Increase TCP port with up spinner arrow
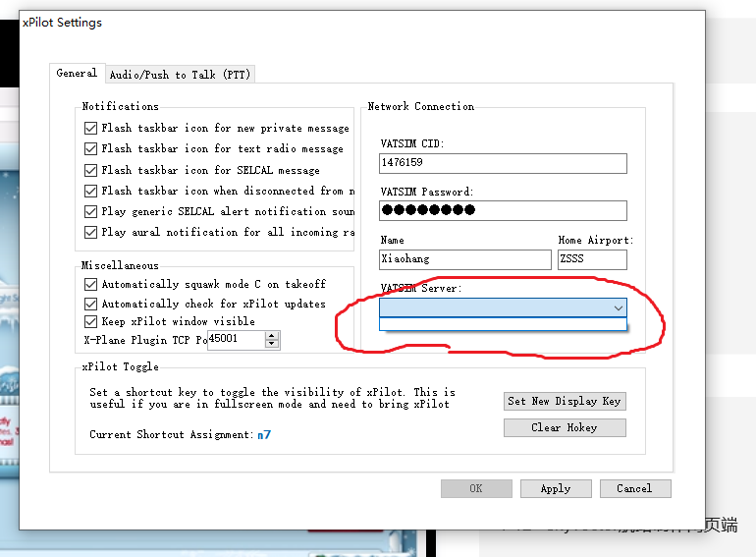Viewport: 756px width, 557px height. [272, 335]
